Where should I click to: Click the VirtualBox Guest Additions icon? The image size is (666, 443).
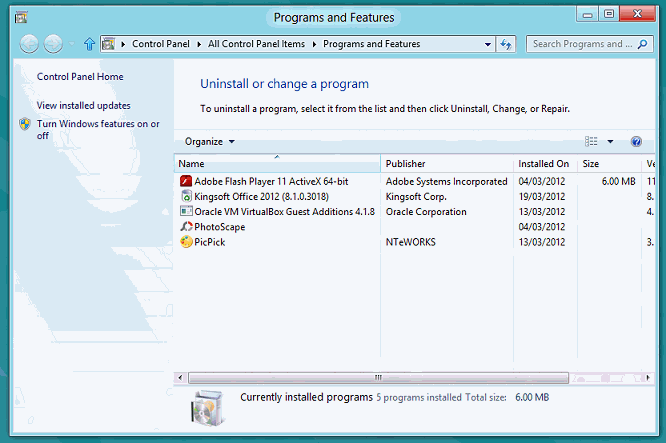click(186, 211)
